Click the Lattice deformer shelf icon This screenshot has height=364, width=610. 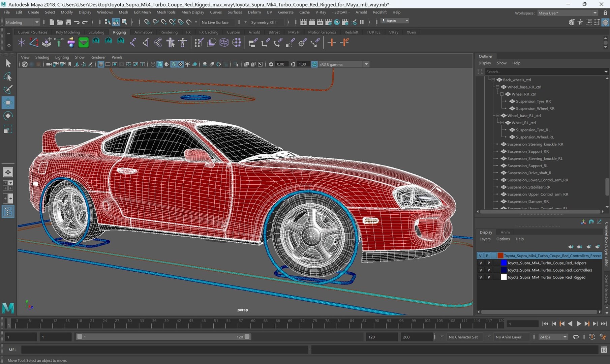click(x=224, y=42)
